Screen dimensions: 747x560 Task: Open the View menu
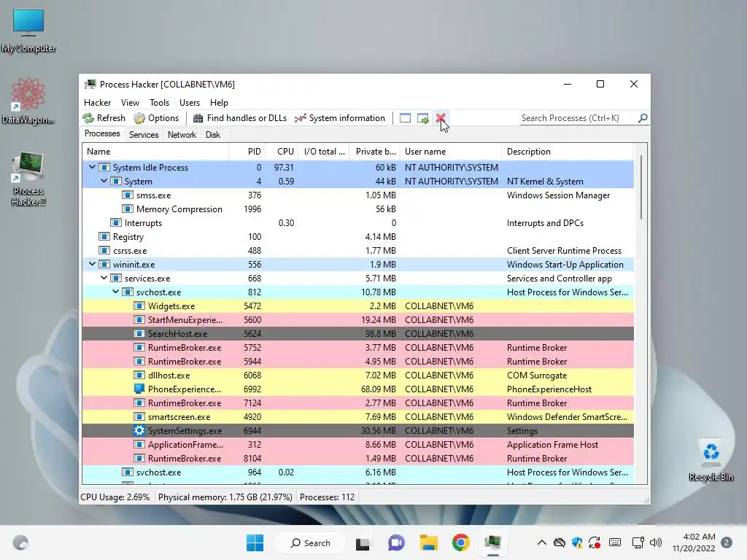click(x=130, y=102)
